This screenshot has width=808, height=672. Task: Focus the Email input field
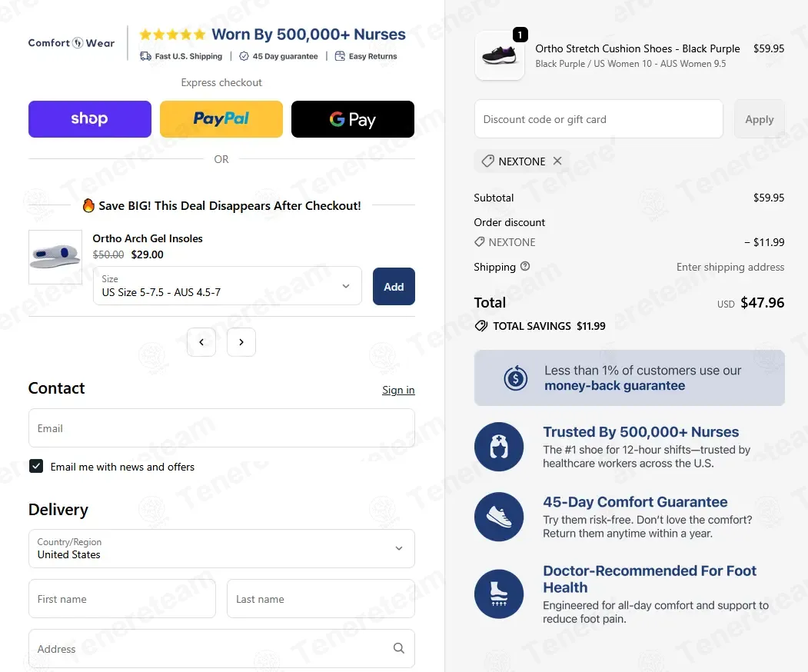point(221,428)
